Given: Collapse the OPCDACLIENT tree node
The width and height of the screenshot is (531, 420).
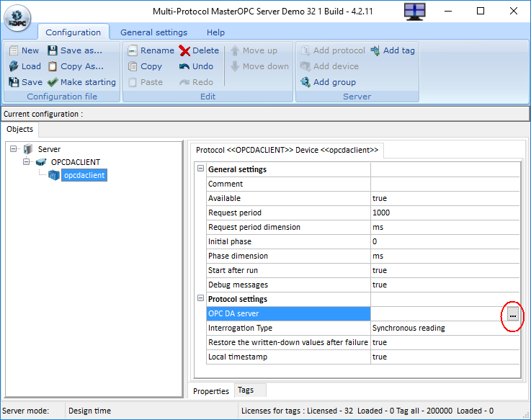Looking at the screenshot, I should [26, 162].
